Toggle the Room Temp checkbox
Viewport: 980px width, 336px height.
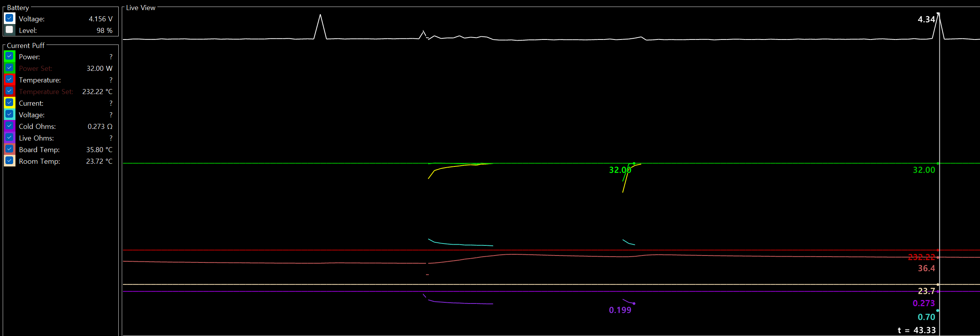(x=10, y=161)
